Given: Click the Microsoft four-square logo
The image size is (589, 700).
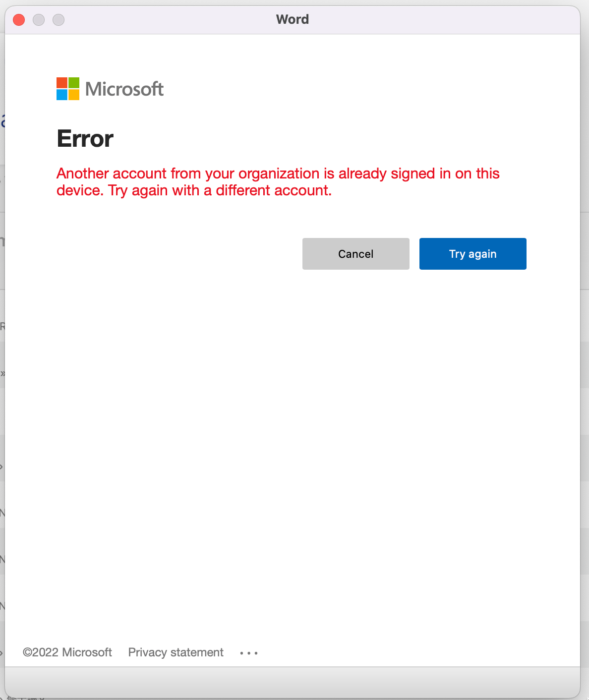Looking at the screenshot, I should (67, 88).
